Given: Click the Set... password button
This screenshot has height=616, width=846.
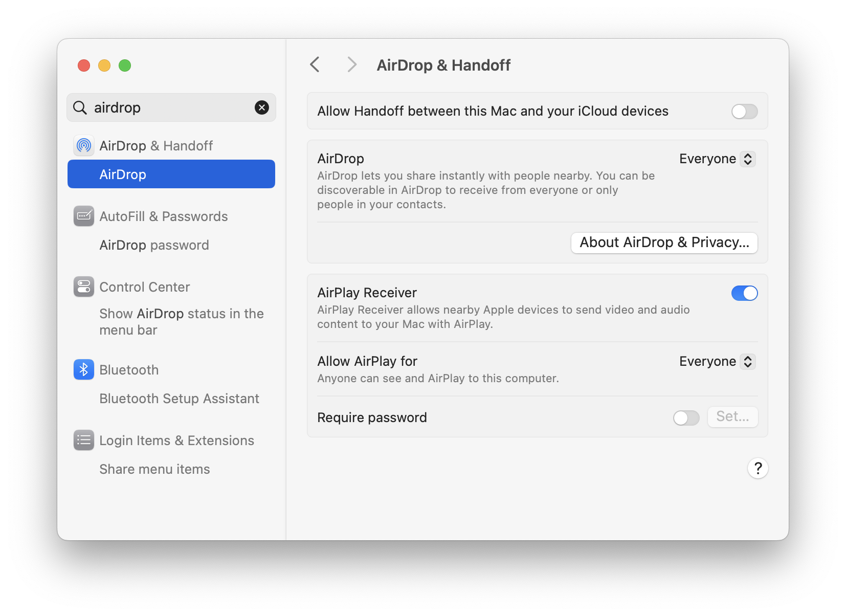Looking at the screenshot, I should tap(733, 417).
